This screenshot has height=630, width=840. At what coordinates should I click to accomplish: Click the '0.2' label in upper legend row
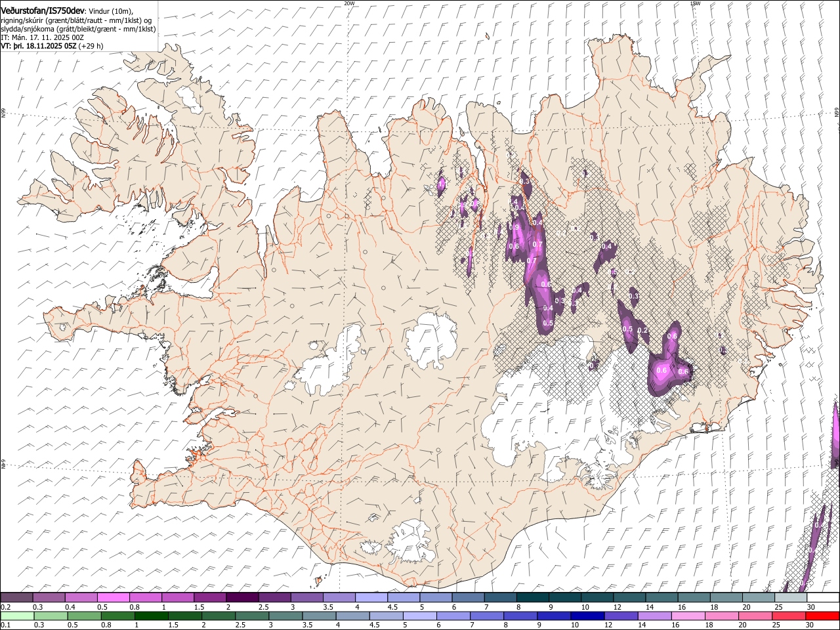(5, 607)
